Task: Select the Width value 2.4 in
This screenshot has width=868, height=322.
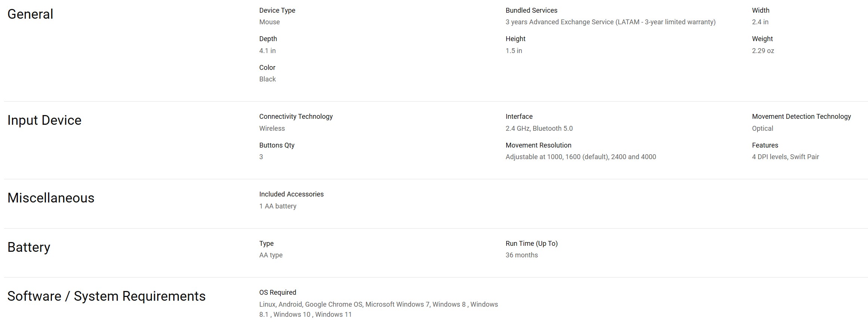Action: 760,22
